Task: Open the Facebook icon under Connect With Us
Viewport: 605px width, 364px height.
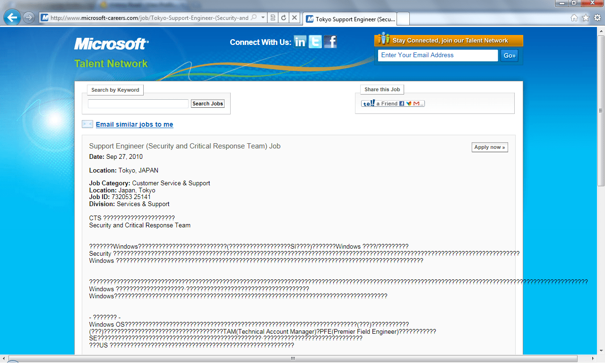Action: pos(330,42)
